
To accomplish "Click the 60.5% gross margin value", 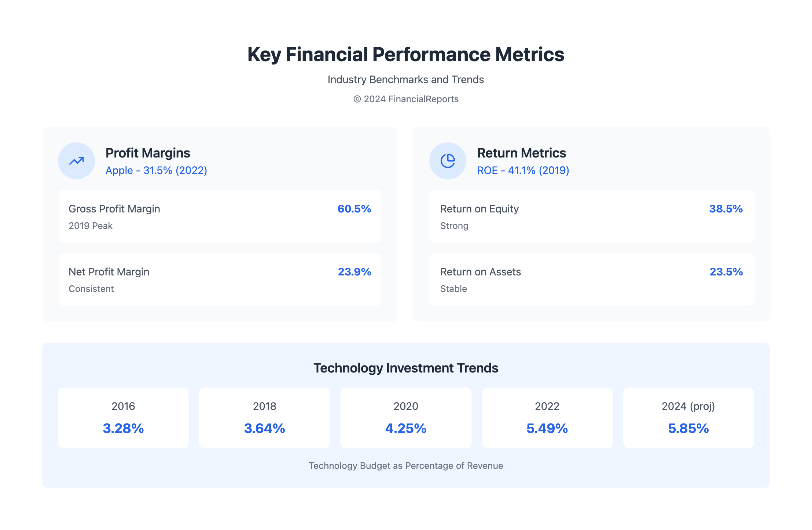I will 354,209.
